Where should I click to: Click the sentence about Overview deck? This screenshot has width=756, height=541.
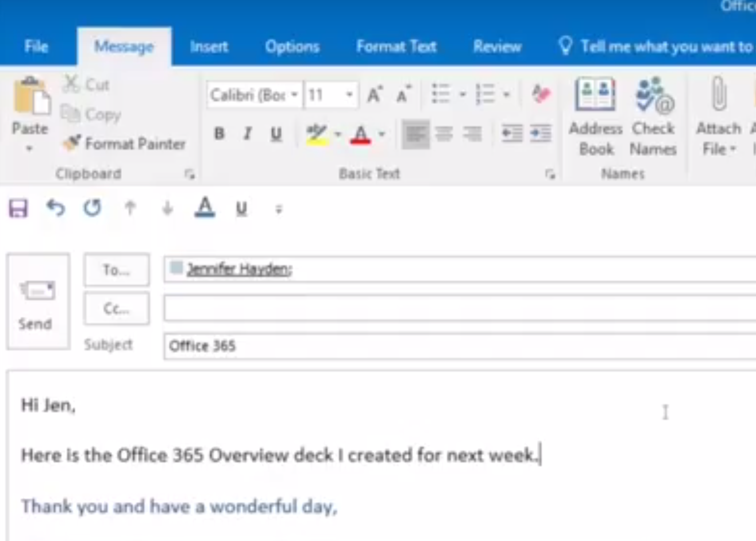pos(280,455)
